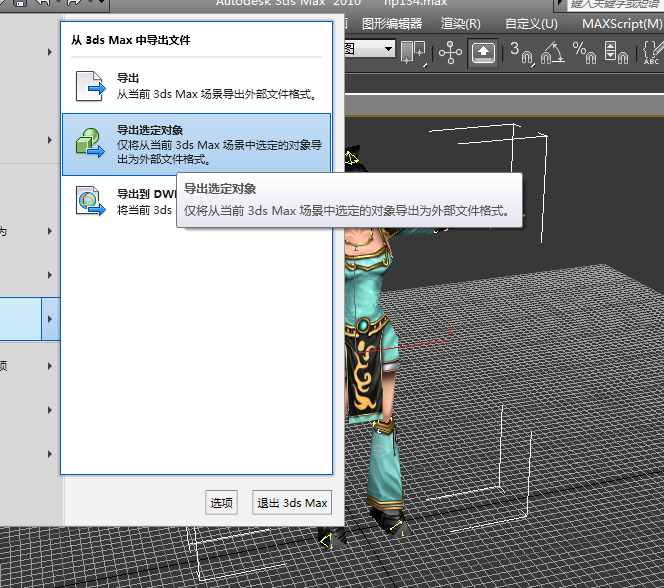
Task: Click the keyword search field in title bar
Action: click(x=615, y=5)
